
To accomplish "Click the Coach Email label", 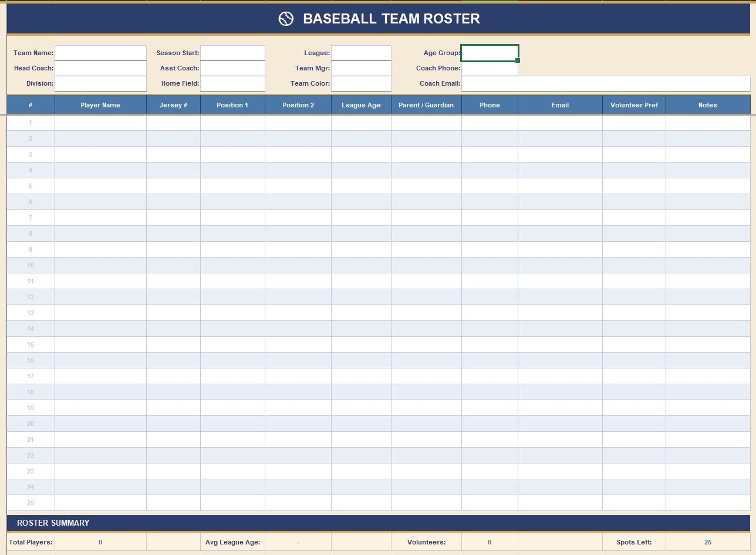I will point(440,83).
